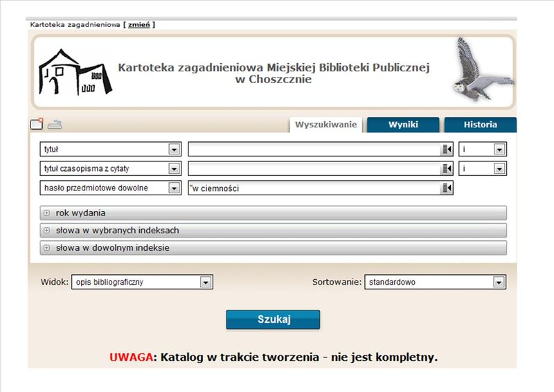This screenshot has width=554, height=392.
Task: Open "hasło przedmiotowe dowolne" dropdown
Action: [x=173, y=188]
